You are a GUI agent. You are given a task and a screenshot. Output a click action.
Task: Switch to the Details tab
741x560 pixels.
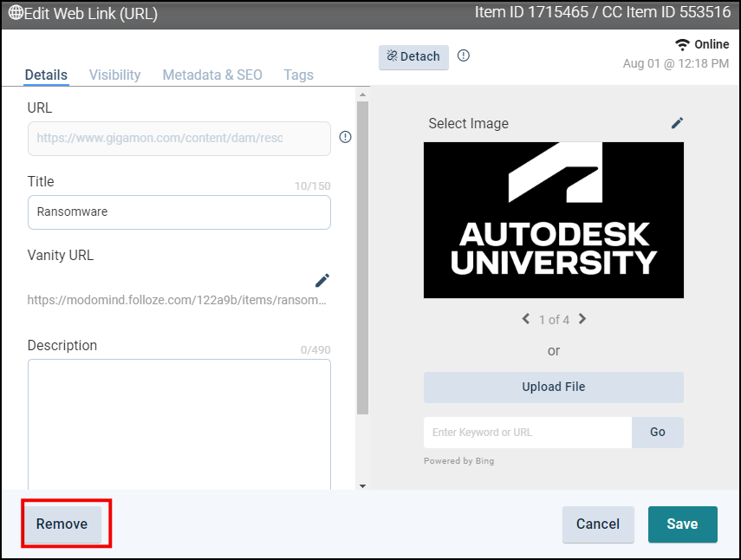point(46,75)
